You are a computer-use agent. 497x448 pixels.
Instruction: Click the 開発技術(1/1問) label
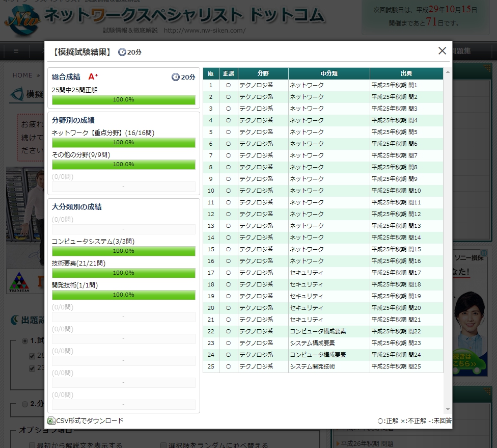75,285
